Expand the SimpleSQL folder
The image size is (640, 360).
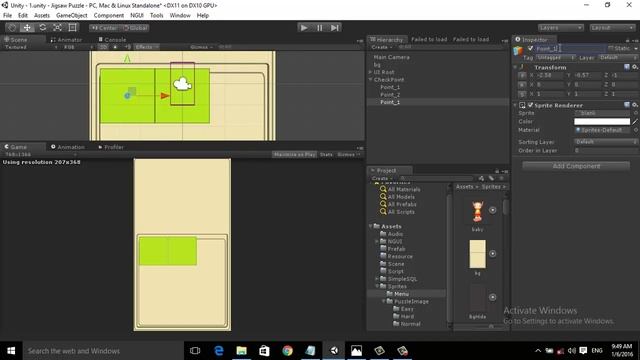click(376, 279)
